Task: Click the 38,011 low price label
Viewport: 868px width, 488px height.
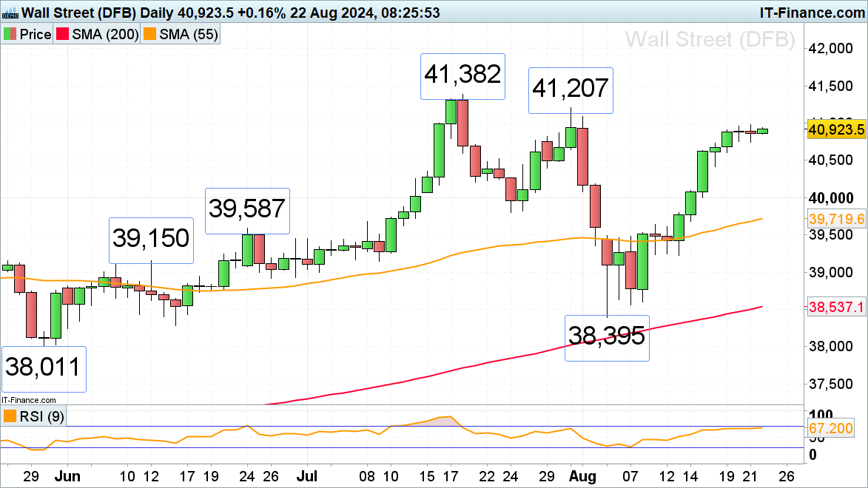Action: click(x=44, y=369)
